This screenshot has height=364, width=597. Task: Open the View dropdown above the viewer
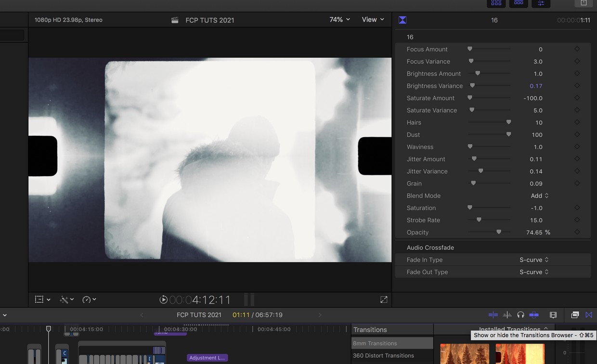tap(372, 20)
